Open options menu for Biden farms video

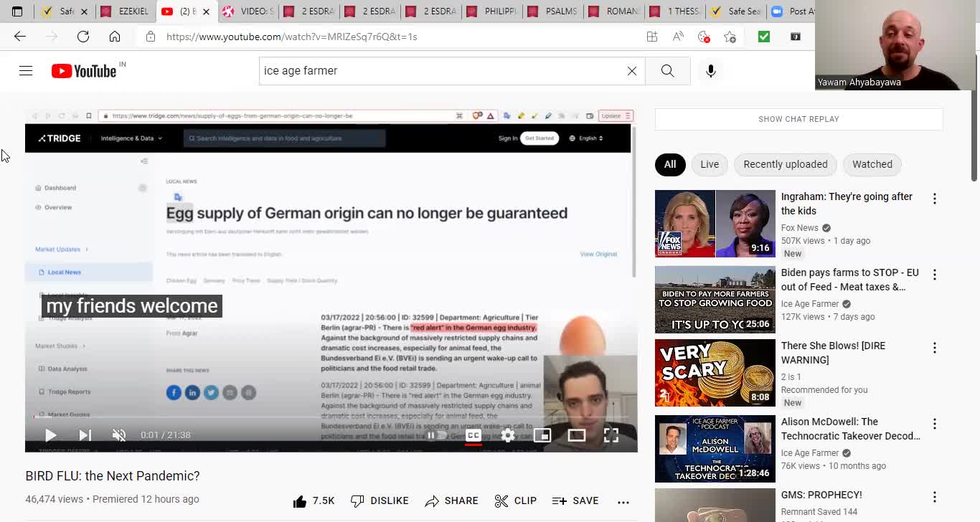pos(934,275)
